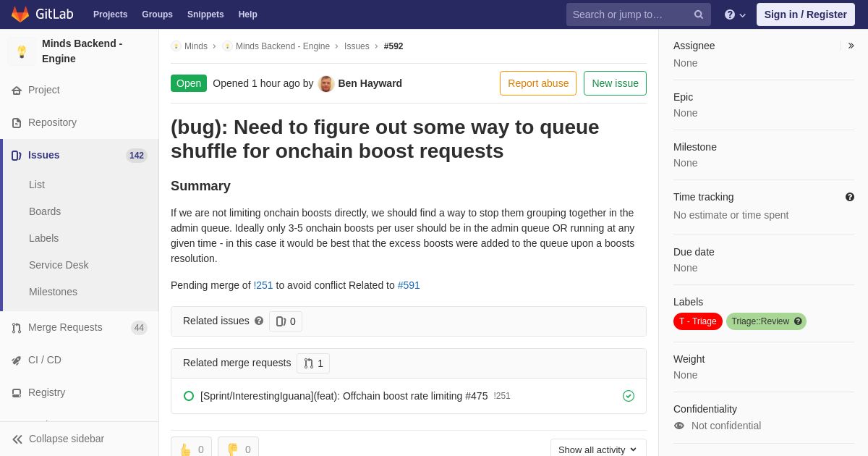Click the Merge Requests sidebar icon

tap(17, 328)
